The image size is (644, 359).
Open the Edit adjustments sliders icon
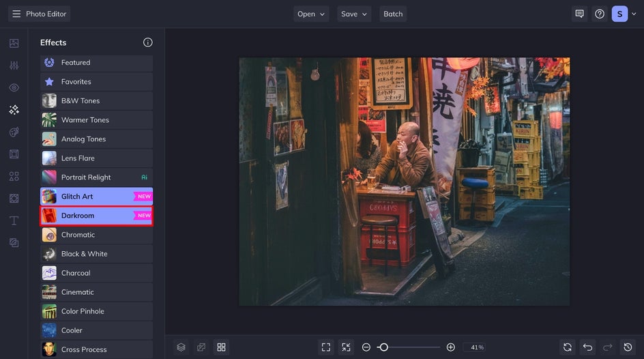pyautogui.click(x=14, y=66)
